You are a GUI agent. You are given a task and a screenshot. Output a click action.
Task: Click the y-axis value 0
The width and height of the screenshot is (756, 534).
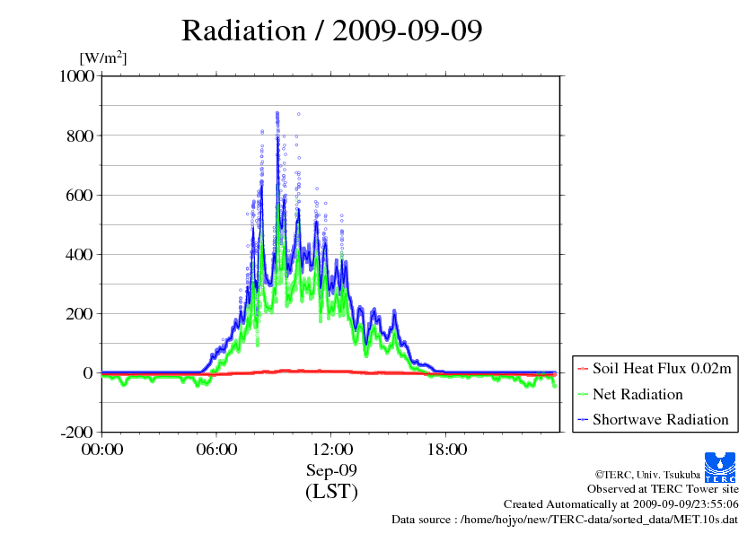tap(88, 373)
